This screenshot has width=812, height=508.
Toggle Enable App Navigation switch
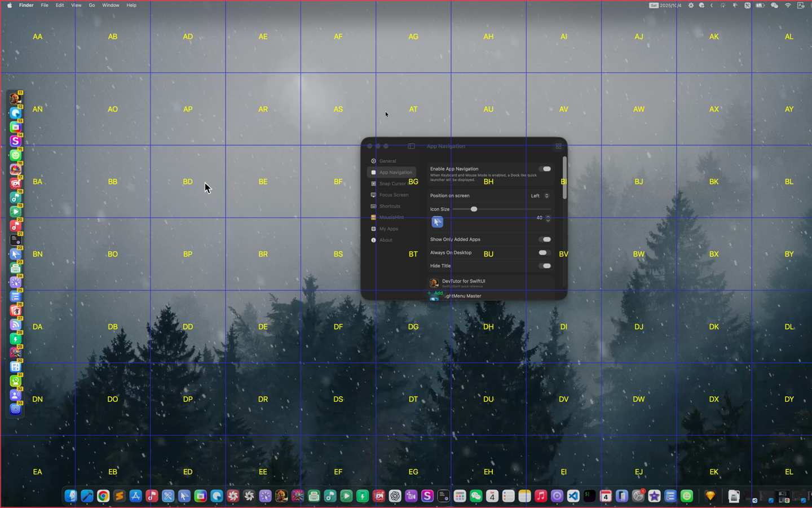[545, 169]
